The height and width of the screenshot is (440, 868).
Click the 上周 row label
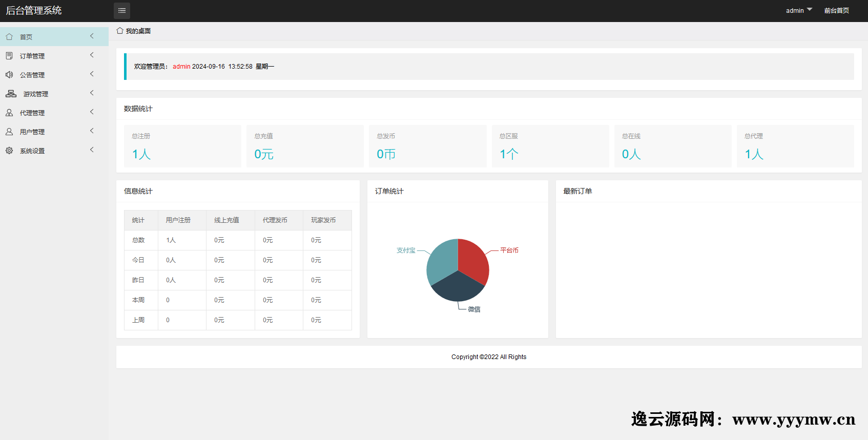click(x=138, y=320)
